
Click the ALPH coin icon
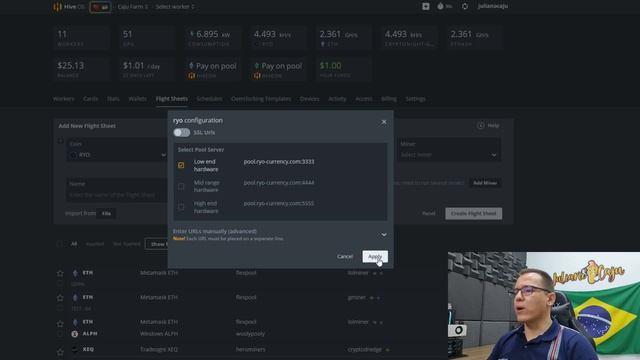[75, 334]
